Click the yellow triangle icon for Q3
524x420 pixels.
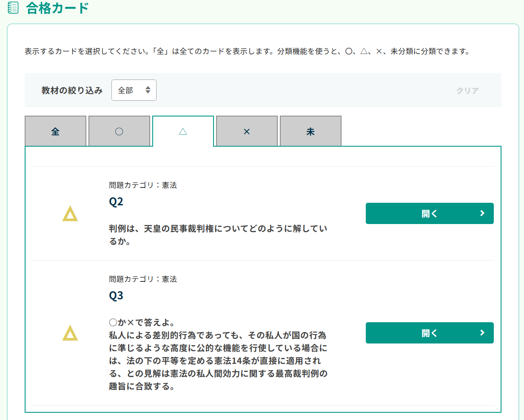click(70, 333)
